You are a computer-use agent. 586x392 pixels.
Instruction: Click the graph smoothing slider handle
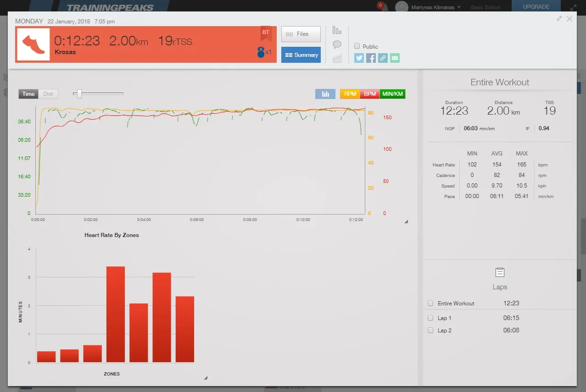point(79,94)
